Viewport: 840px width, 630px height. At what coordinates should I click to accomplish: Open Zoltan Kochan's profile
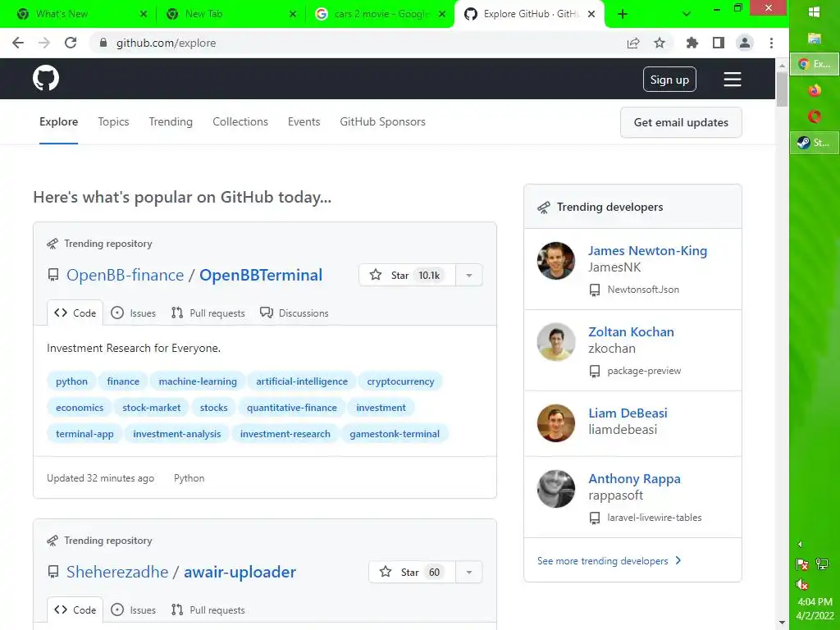[x=631, y=331]
